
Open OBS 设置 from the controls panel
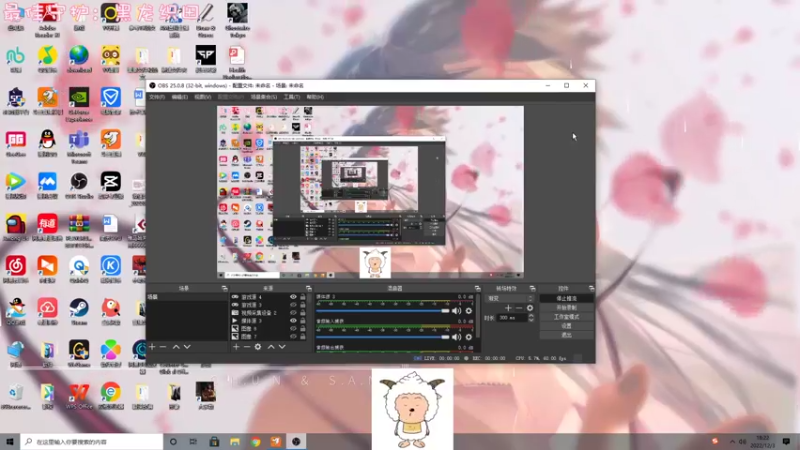pyautogui.click(x=566, y=326)
